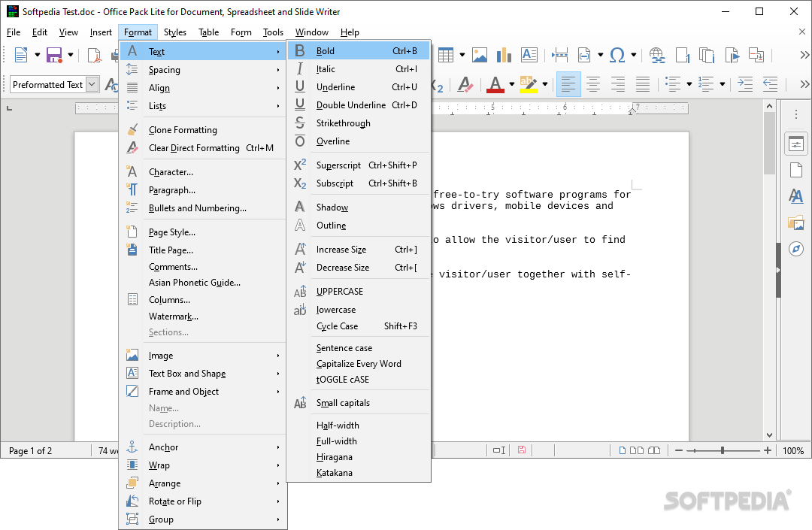
Task: Open the Save button dropdown arrow
Action: [71, 55]
